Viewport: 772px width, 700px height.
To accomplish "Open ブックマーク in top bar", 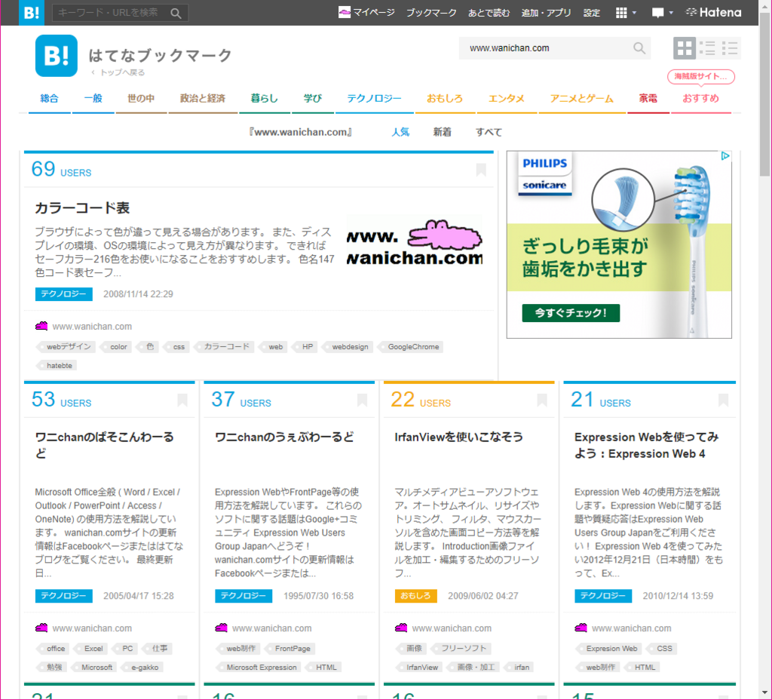I will (x=431, y=13).
